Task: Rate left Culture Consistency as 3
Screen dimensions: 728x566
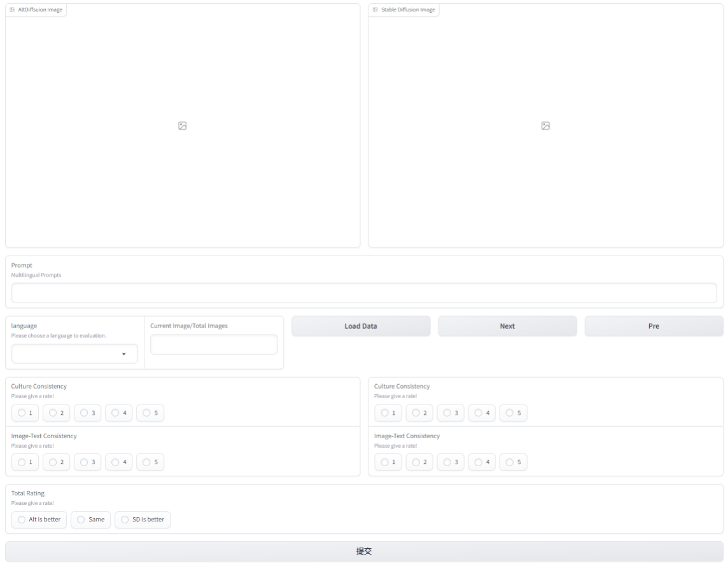Action: pyautogui.click(x=87, y=413)
